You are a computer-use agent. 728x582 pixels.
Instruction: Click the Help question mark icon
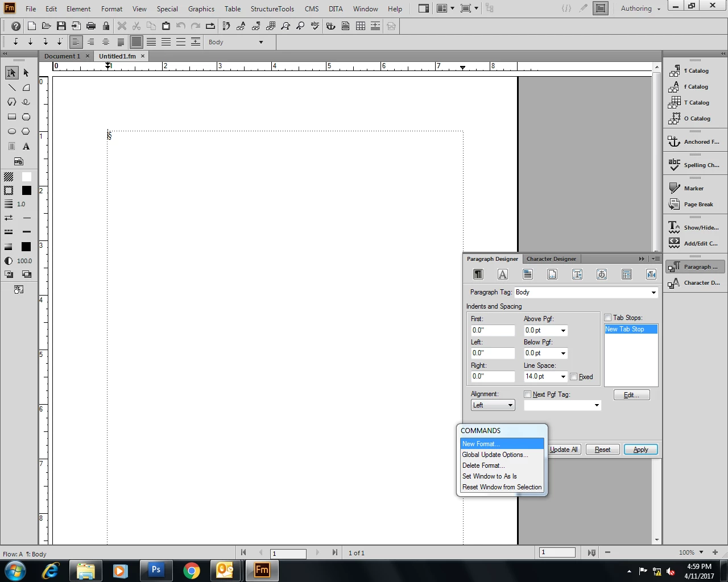pos(16,26)
